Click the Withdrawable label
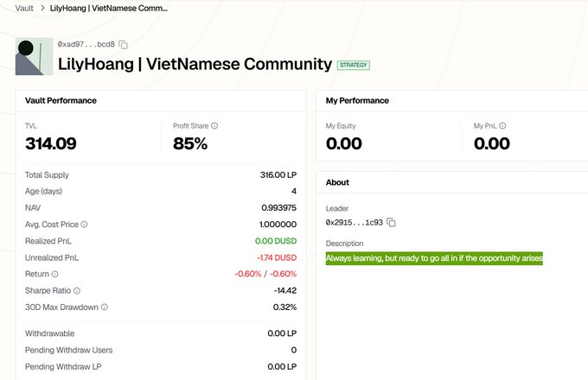 49,333
